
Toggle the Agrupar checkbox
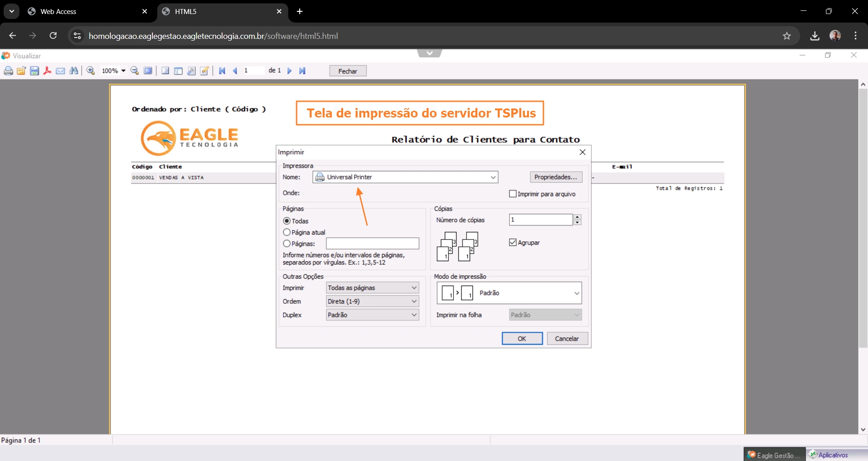(513, 243)
